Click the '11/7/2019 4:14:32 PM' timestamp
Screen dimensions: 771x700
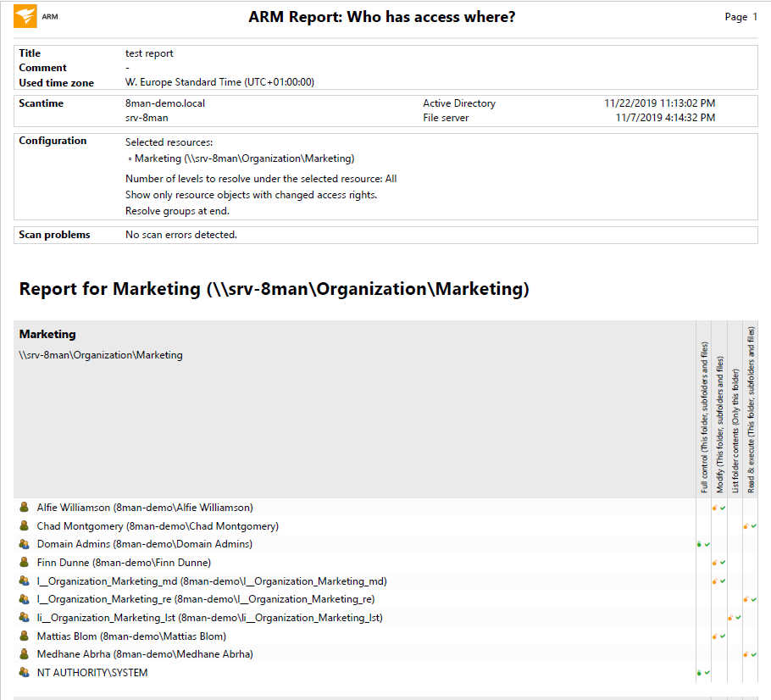pos(665,118)
